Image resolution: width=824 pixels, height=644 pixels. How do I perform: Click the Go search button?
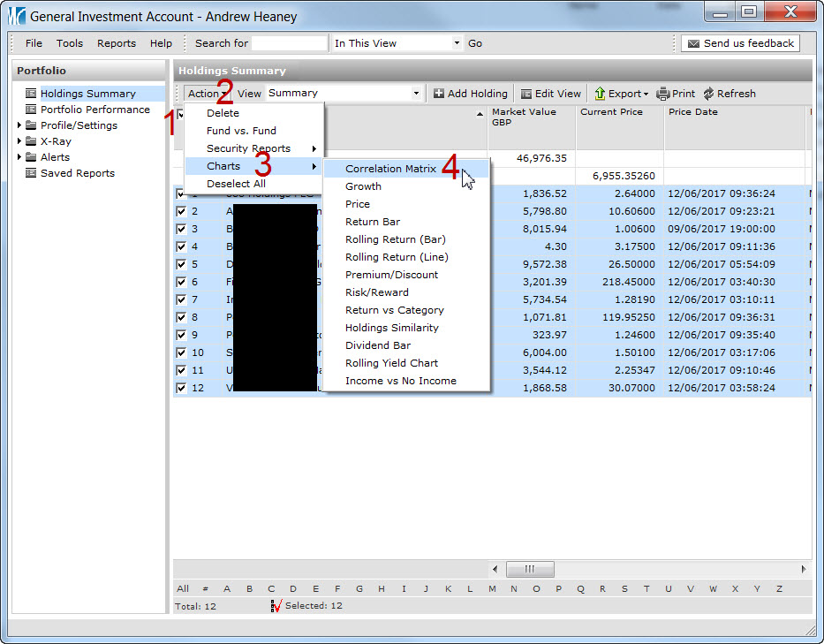tap(475, 43)
